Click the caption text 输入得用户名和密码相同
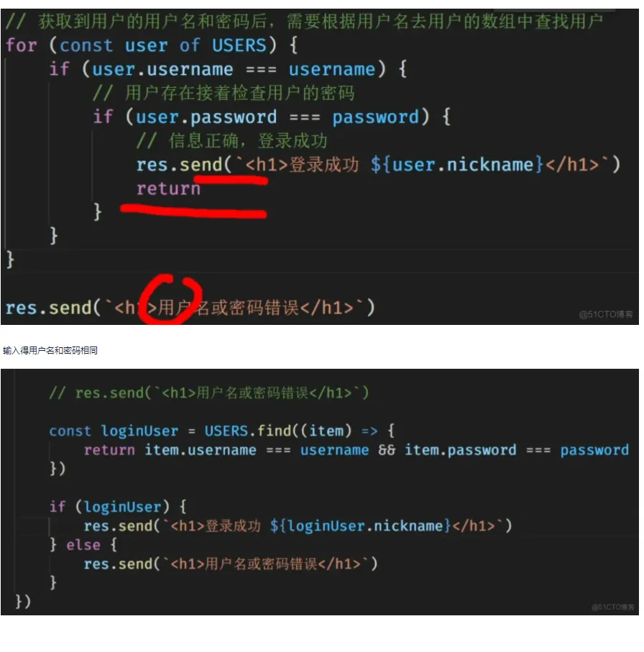 point(50,351)
